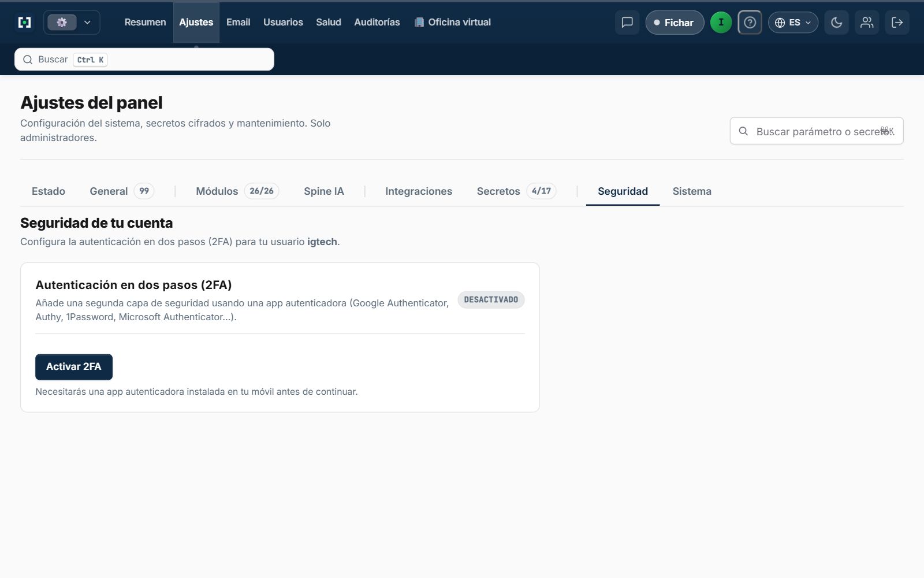This screenshot has width=924, height=578.
Task: Switch to the Spine IA tab
Action: pos(324,191)
